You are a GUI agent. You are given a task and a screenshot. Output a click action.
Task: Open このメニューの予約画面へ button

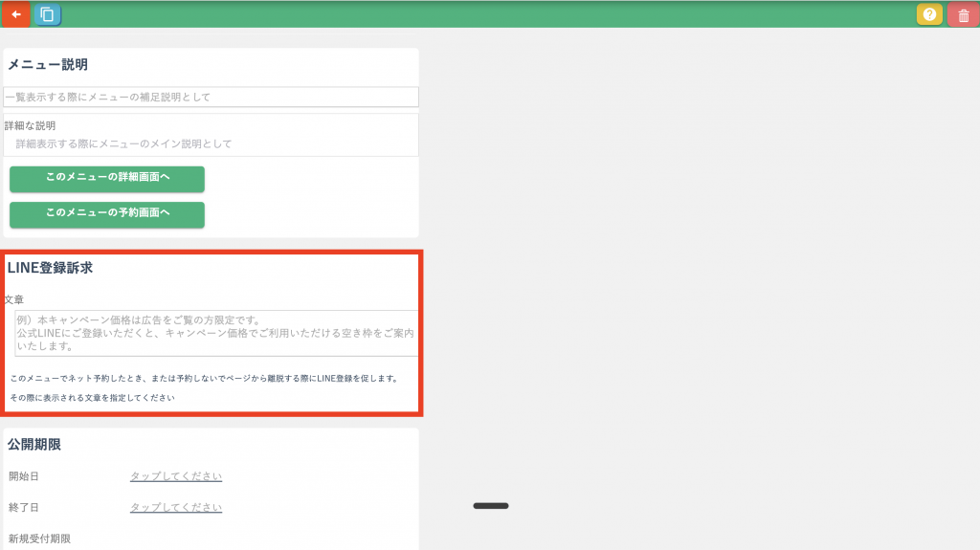pos(107,213)
